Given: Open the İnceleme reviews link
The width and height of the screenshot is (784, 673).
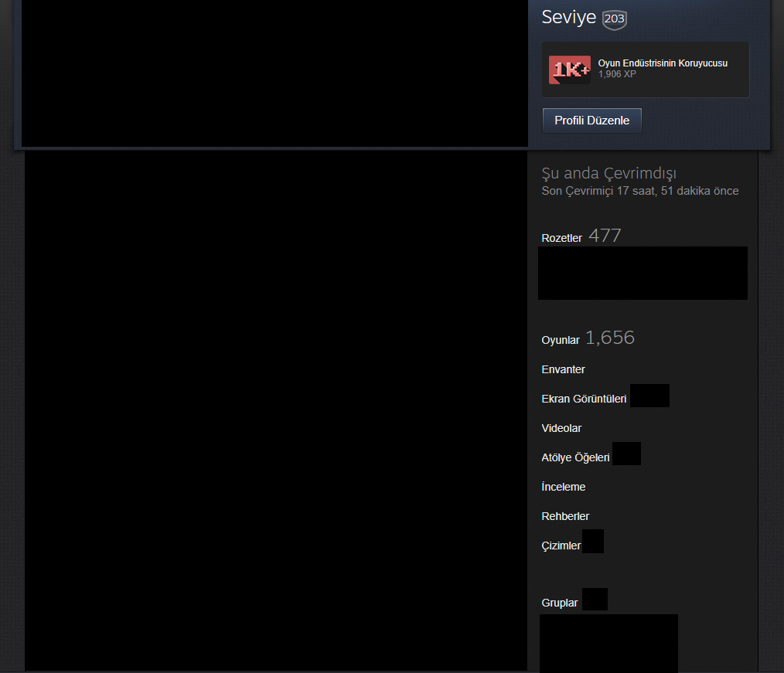Looking at the screenshot, I should pyautogui.click(x=564, y=487).
